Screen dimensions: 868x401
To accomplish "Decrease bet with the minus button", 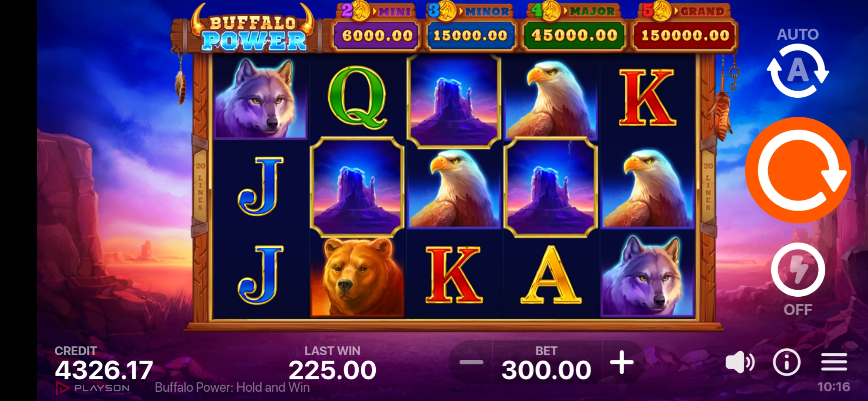I will 471,362.
